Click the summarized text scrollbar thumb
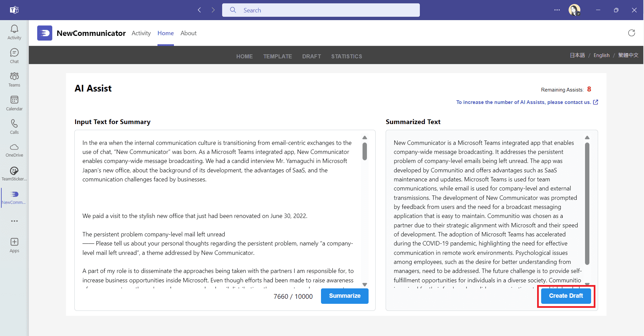Screen dimensions: 644x336 point(587,204)
